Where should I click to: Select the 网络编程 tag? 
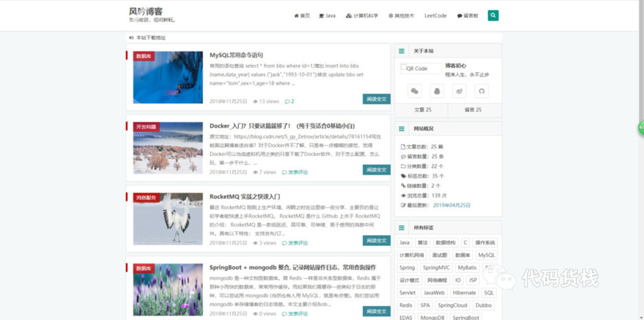(437, 280)
